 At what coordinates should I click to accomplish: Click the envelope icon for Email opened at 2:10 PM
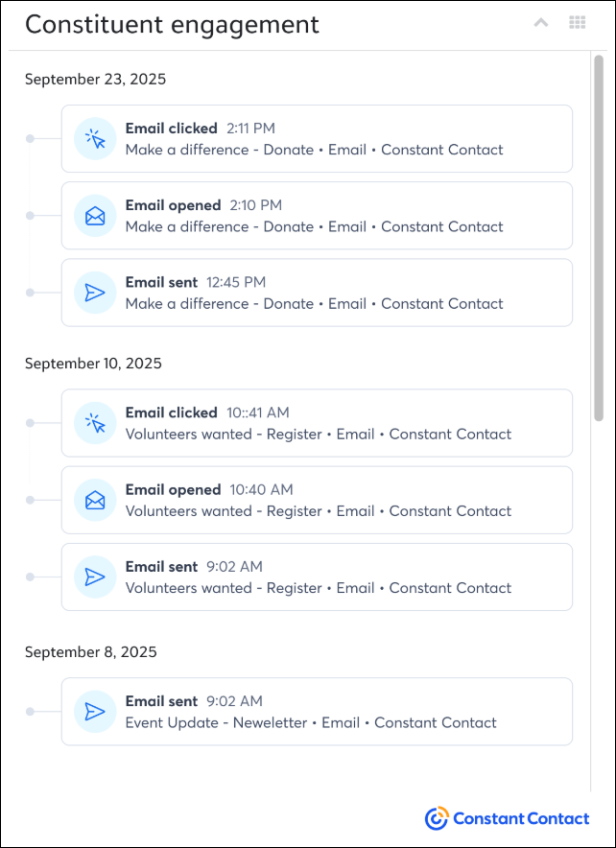(x=95, y=215)
